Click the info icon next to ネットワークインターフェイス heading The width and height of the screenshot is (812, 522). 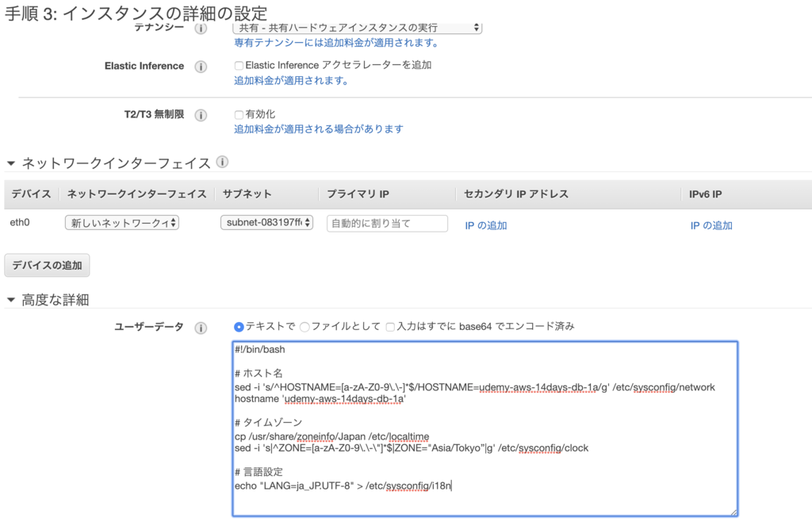[x=224, y=163]
